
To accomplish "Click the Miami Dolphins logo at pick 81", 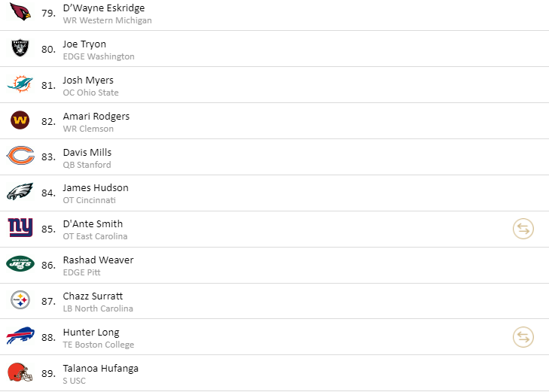I will click(20, 84).
